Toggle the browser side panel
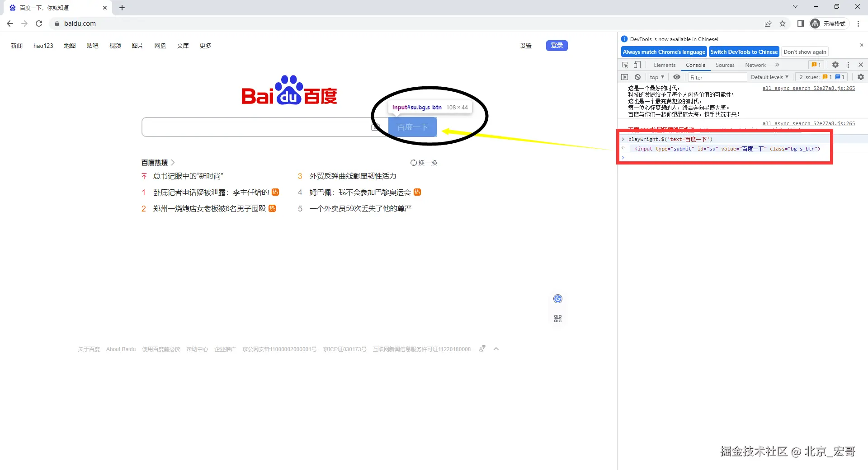Screen dimensions: 868x470 tap(800, 23)
